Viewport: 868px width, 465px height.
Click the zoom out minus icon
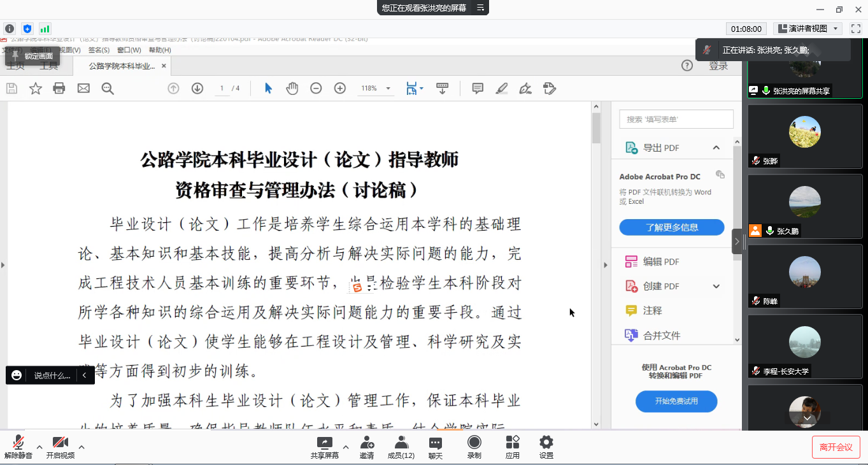tap(316, 89)
